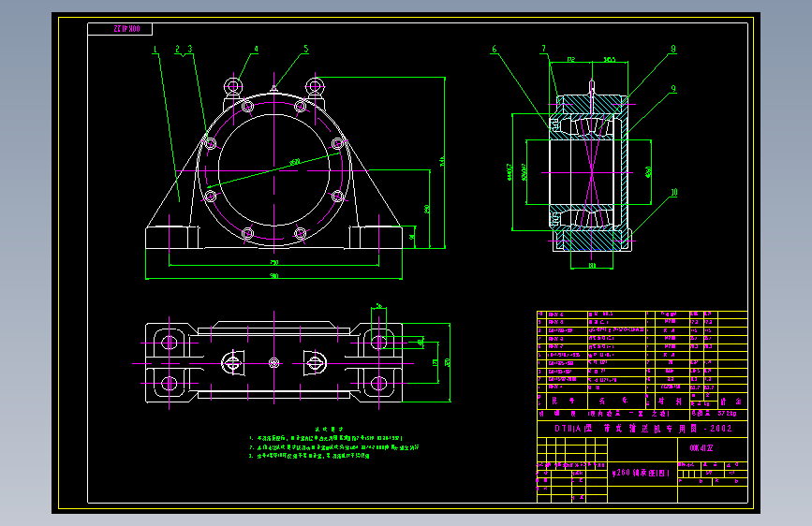812x526 pixels.
Task: Select the 360 overall height dimension
Action: 442,162
